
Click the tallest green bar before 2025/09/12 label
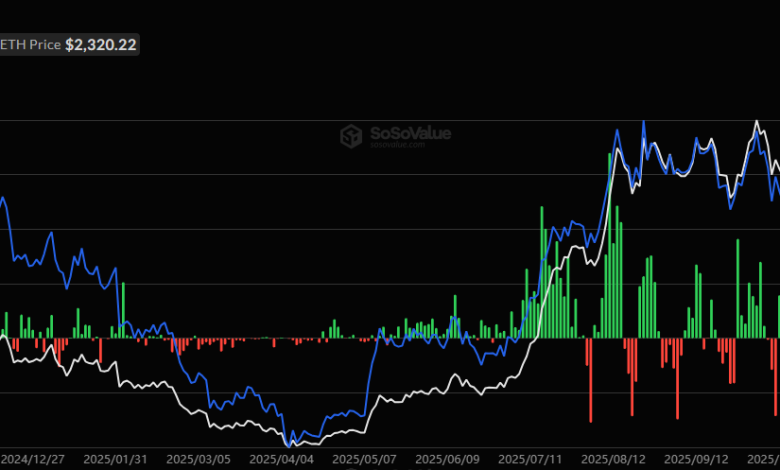pyautogui.click(x=615, y=272)
